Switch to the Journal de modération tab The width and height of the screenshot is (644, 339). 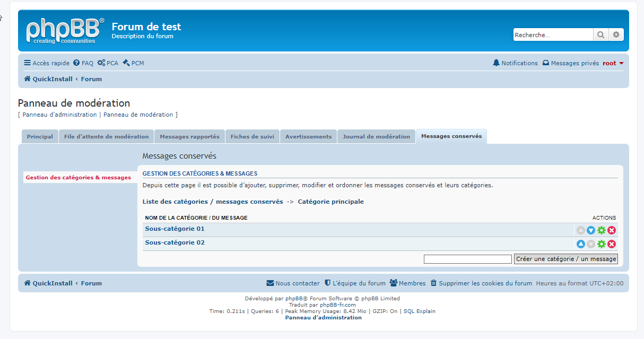click(376, 137)
